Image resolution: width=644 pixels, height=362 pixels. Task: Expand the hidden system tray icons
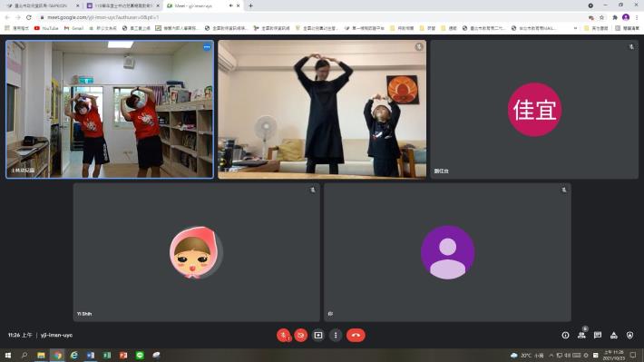tap(551, 356)
